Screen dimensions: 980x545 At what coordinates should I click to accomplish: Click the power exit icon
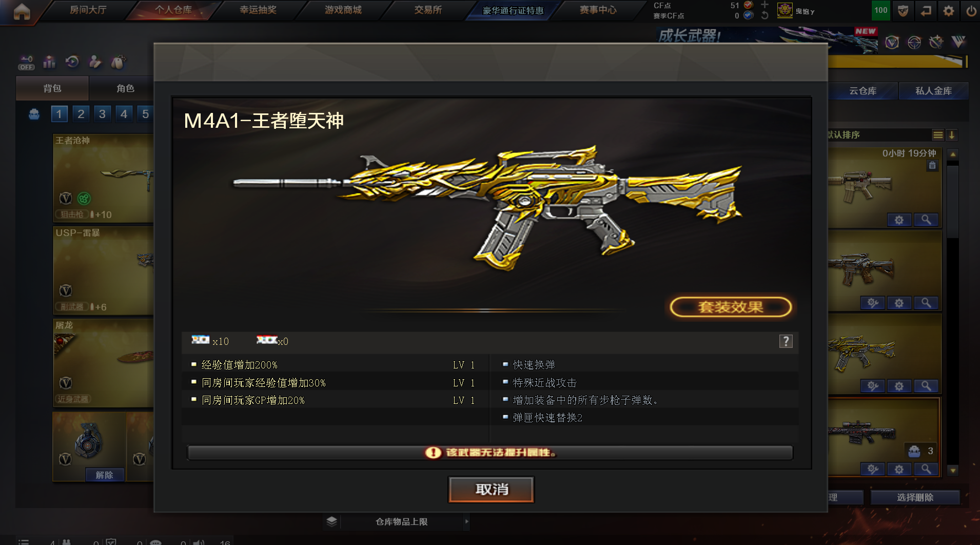971,11
